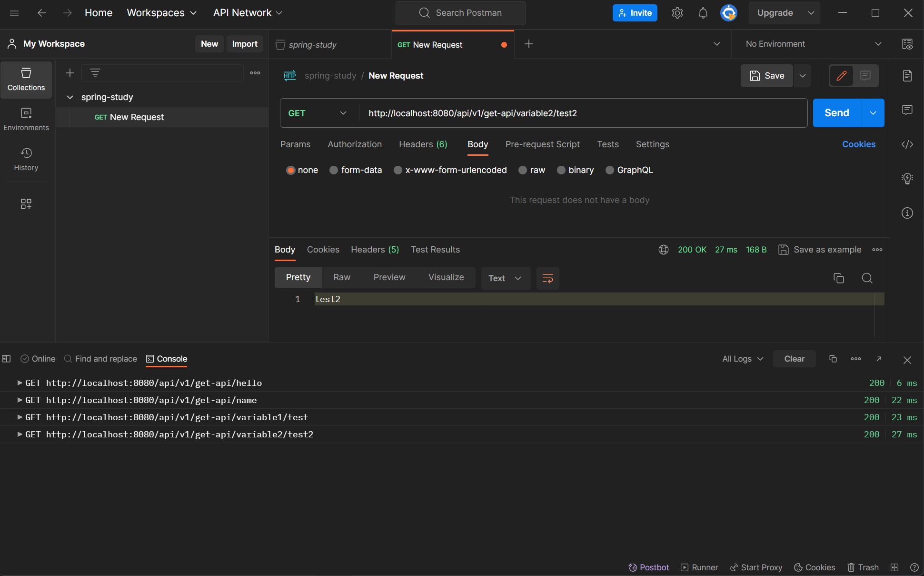Clear the console logs
Viewport: 924px width, 576px height.
794,359
